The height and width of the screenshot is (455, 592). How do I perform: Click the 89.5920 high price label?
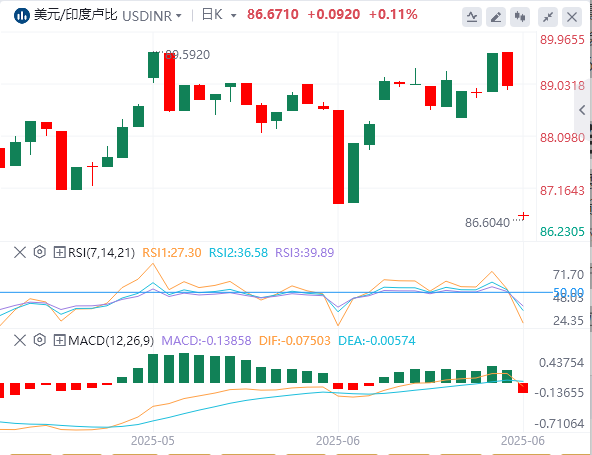pyautogui.click(x=188, y=55)
